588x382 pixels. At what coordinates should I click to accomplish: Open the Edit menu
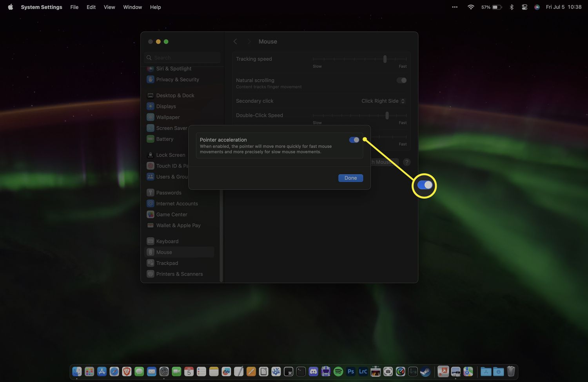pos(91,7)
